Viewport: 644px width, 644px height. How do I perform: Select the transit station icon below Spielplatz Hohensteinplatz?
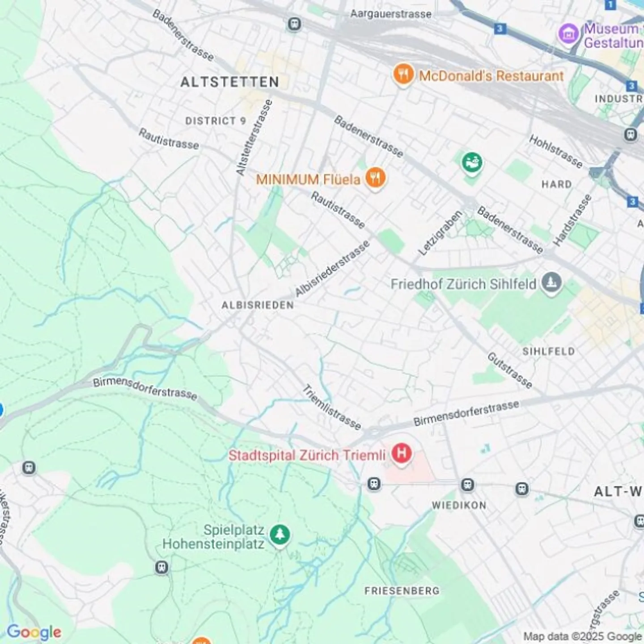tap(162, 568)
